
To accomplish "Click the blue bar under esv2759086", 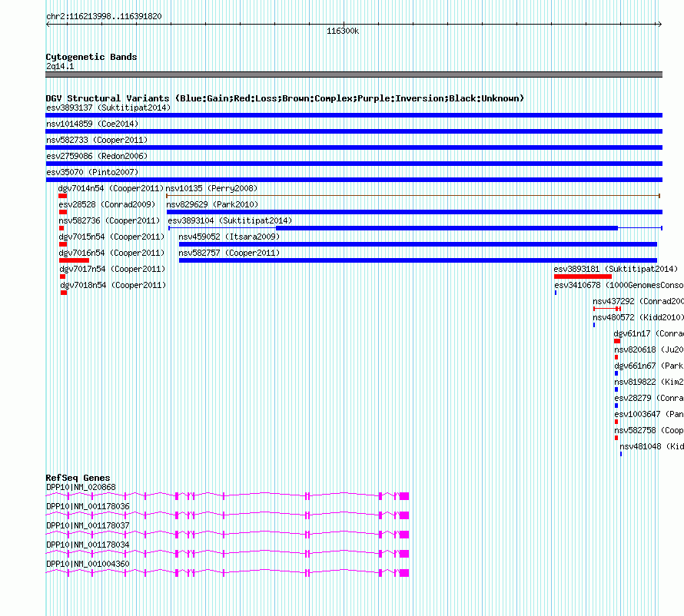I will pos(354,164).
